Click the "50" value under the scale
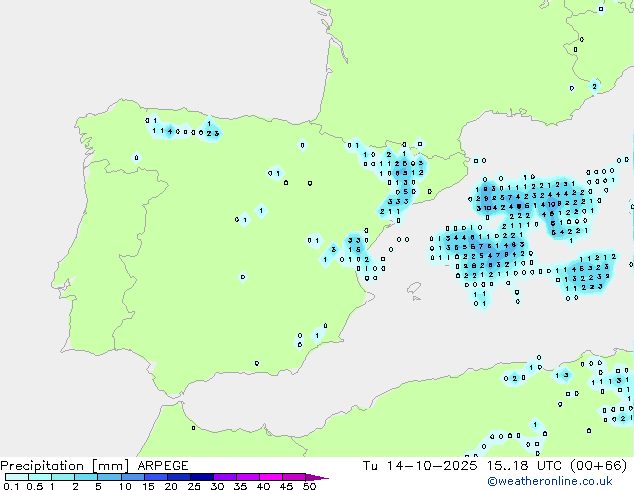Screen dimensions: 634x490 click(x=309, y=486)
